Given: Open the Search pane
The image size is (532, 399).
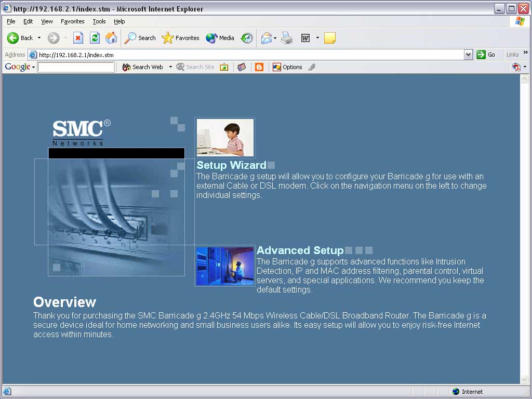Looking at the screenshot, I should pyautogui.click(x=140, y=38).
